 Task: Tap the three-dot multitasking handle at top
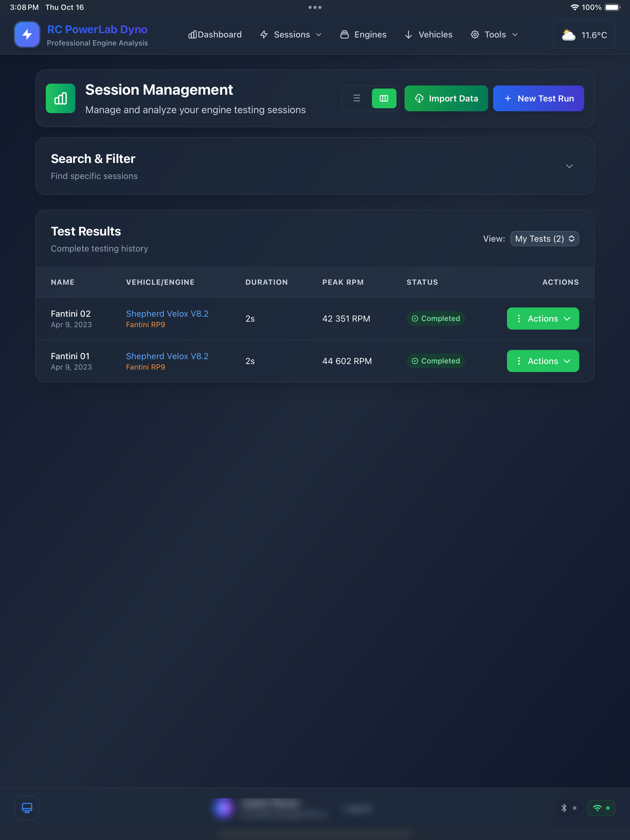315,7
